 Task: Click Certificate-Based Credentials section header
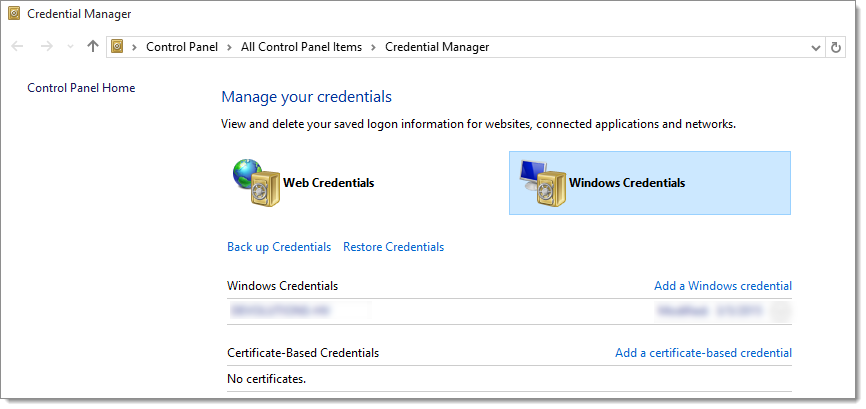pos(303,353)
